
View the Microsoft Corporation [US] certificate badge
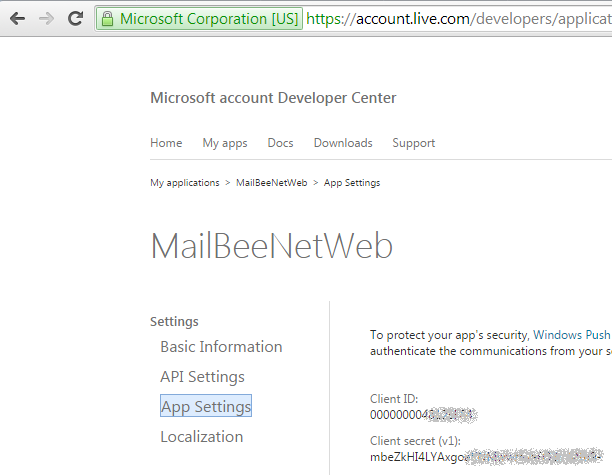pos(199,19)
